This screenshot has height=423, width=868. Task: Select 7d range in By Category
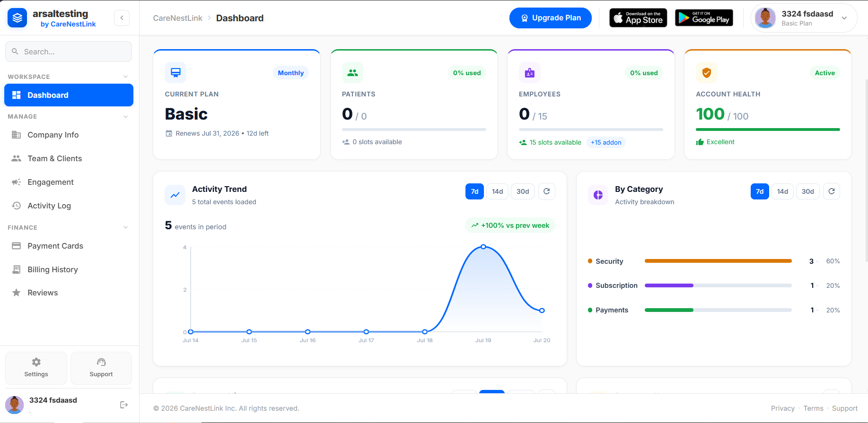[x=760, y=191]
